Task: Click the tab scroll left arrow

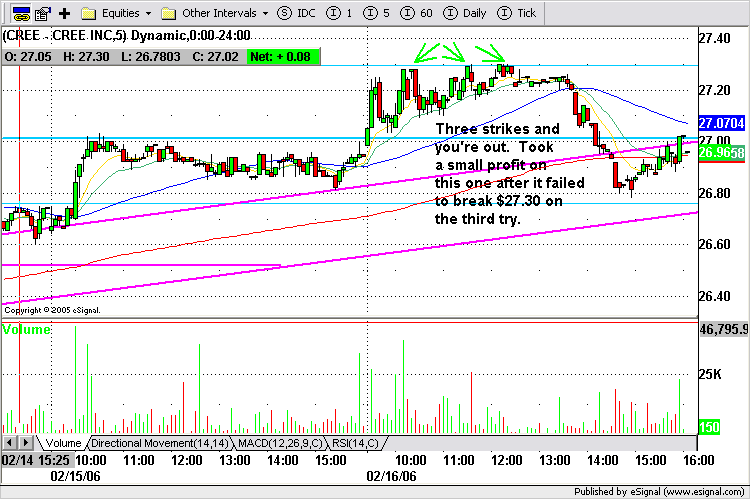Action: [10, 443]
